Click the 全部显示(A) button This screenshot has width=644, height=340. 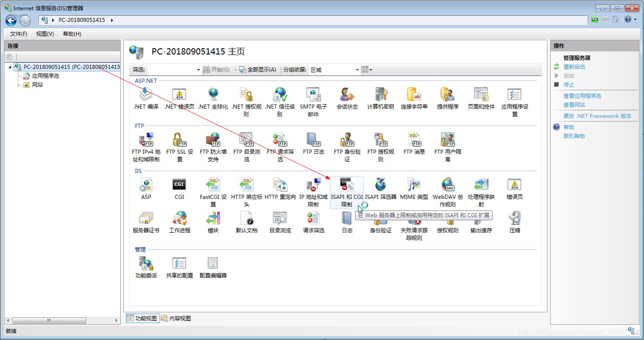pos(258,70)
